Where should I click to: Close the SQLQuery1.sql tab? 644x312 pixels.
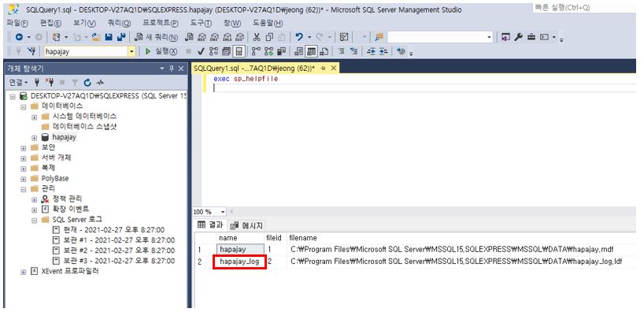(x=334, y=69)
